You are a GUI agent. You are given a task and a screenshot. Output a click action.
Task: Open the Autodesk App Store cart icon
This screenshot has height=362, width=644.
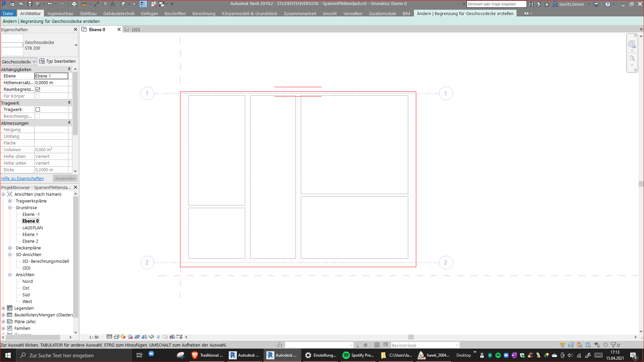[x=596, y=4]
